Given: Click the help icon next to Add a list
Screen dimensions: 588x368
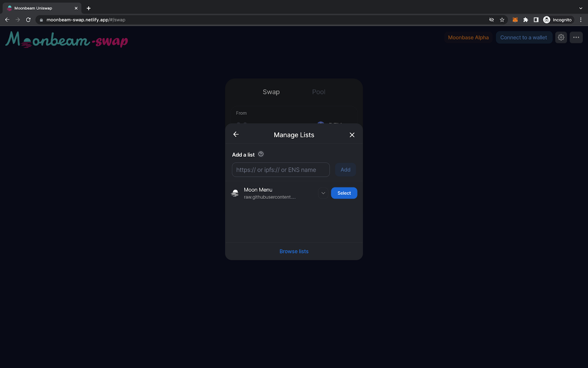Looking at the screenshot, I should pyautogui.click(x=261, y=154).
